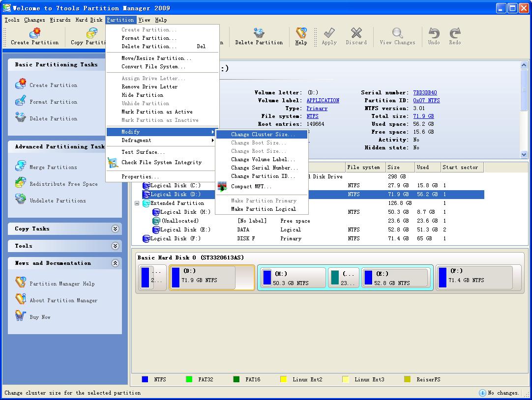This screenshot has height=400, width=532.
Task: Click the 7BD3DB40 serial number link
Action: pos(425,92)
